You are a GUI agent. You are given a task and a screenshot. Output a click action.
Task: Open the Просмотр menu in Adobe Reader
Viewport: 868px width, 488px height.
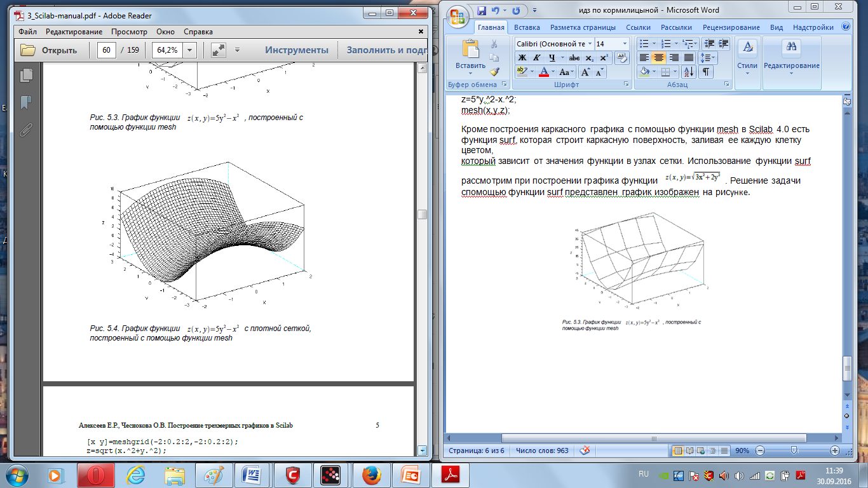[129, 32]
